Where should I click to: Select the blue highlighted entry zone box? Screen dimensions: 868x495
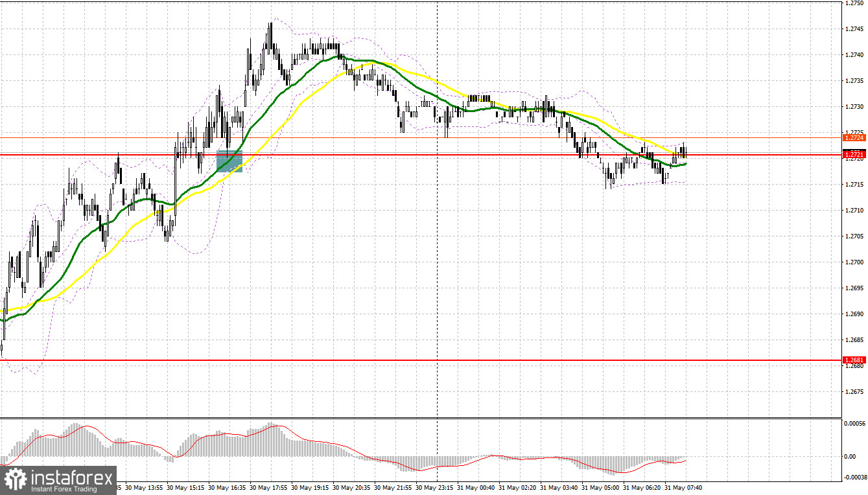pyautogui.click(x=229, y=161)
